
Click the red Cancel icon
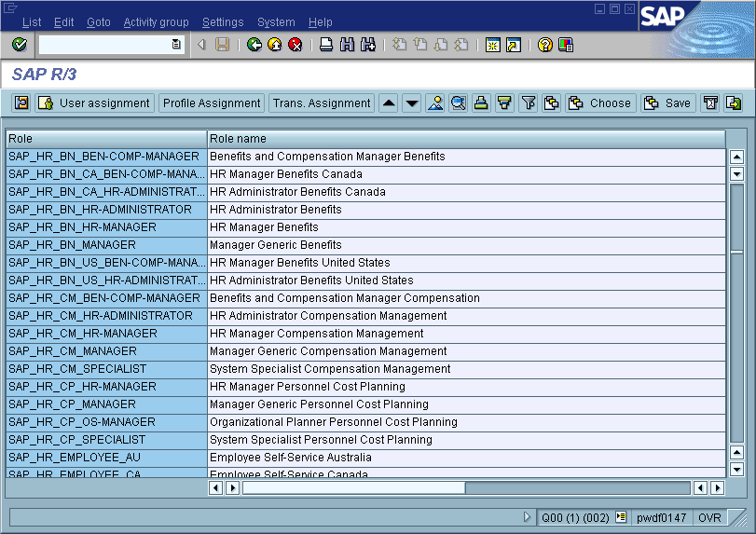(x=296, y=45)
